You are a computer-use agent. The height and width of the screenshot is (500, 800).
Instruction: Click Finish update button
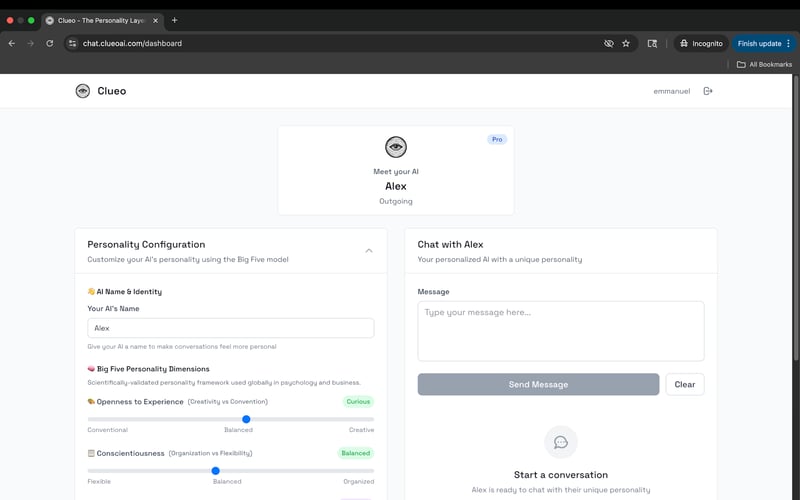point(759,43)
